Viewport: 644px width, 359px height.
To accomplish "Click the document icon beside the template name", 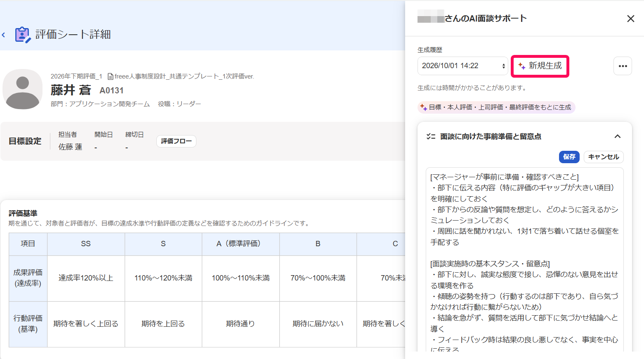I will click(111, 76).
